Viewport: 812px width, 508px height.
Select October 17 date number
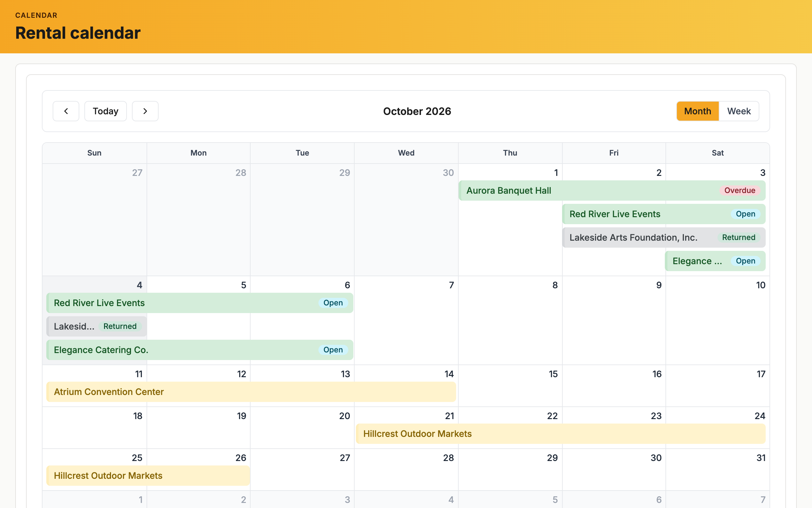click(761, 374)
